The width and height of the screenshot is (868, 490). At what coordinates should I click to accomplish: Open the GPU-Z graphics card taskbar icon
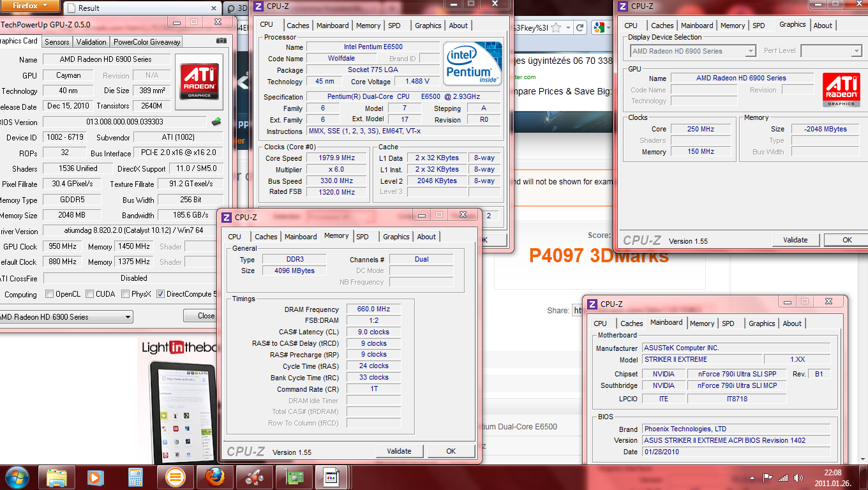click(x=294, y=477)
